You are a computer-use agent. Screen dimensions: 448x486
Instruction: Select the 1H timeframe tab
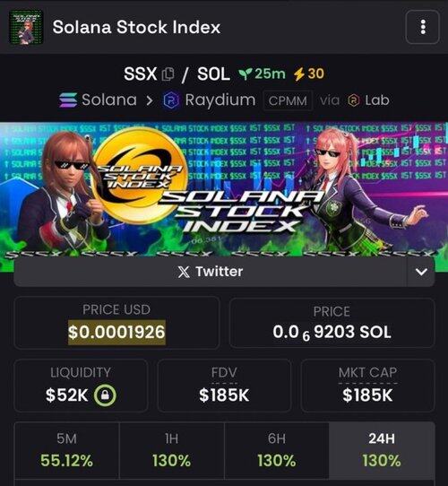click(171, 451)
